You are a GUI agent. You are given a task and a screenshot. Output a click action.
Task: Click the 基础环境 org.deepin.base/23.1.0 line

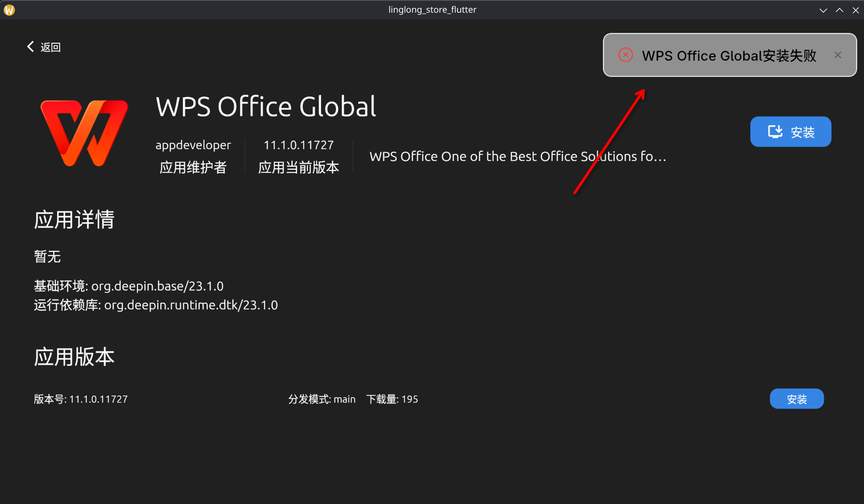128,286
